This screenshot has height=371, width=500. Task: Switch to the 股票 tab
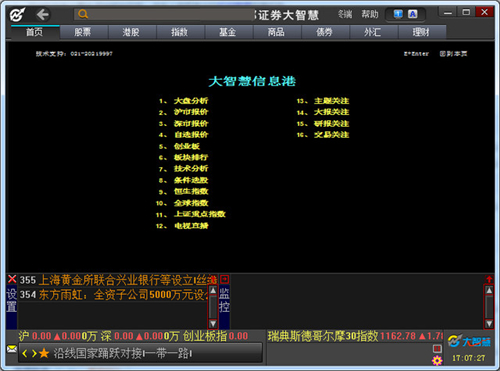(x=84, y=32)
